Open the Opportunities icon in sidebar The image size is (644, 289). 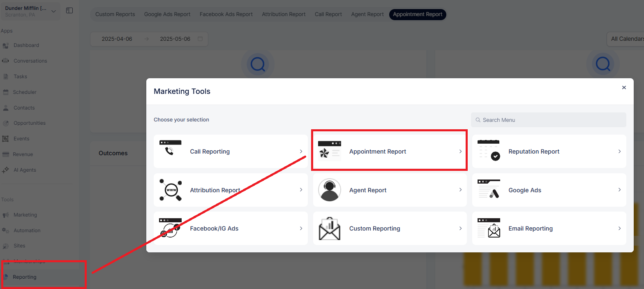6,123
